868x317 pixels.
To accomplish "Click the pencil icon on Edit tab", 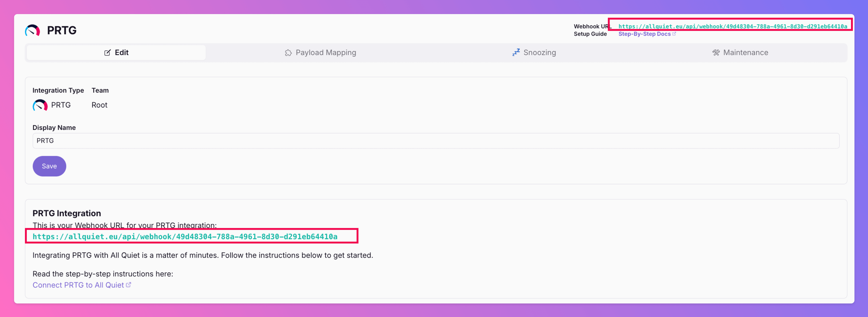I will [x=107, y=53].
